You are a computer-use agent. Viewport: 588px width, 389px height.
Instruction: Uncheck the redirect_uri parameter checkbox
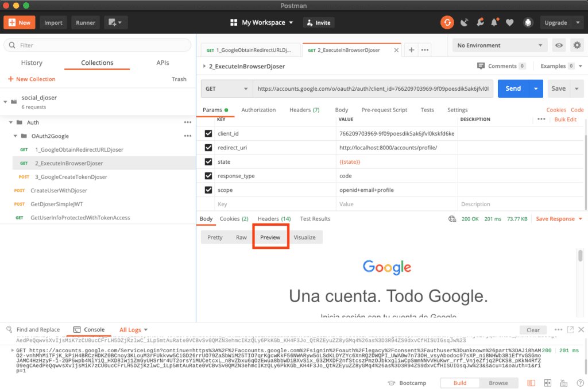208,148
